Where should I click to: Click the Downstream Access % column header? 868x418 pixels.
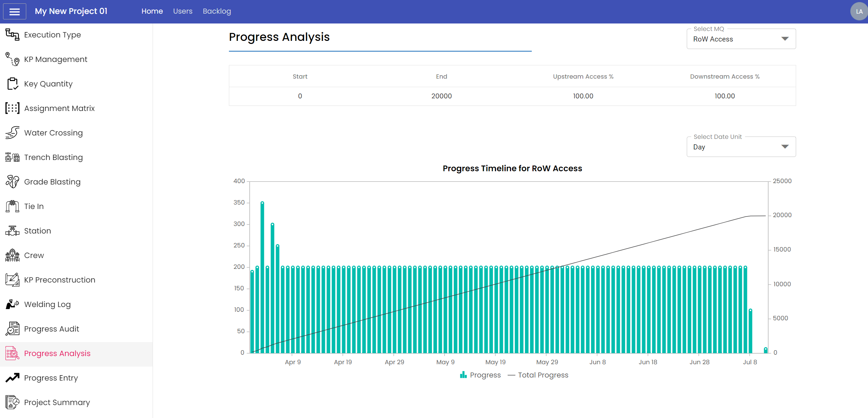point(725,77)
